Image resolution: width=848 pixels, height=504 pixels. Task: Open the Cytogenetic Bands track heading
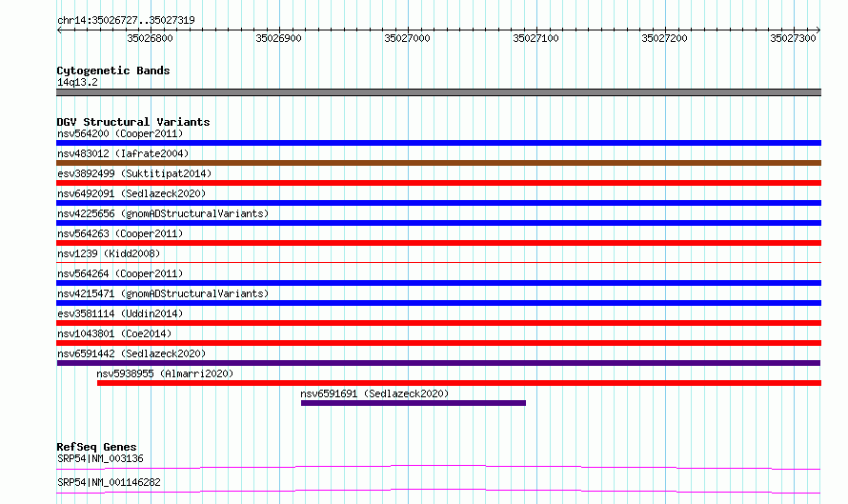(x=113, y=71)
